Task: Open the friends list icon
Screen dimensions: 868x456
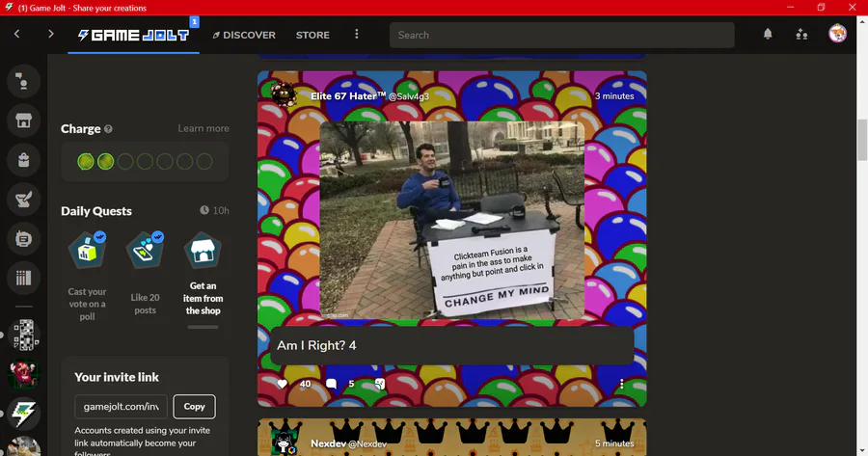Action: [x=801, y=35]
